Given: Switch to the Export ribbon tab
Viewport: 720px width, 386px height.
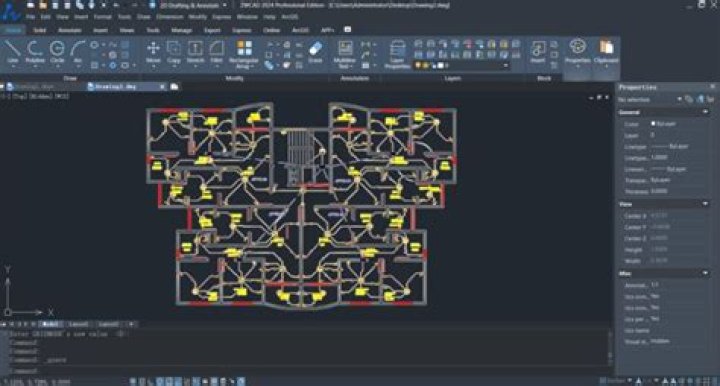Looking at the screenshot, I should pos(212,30).
